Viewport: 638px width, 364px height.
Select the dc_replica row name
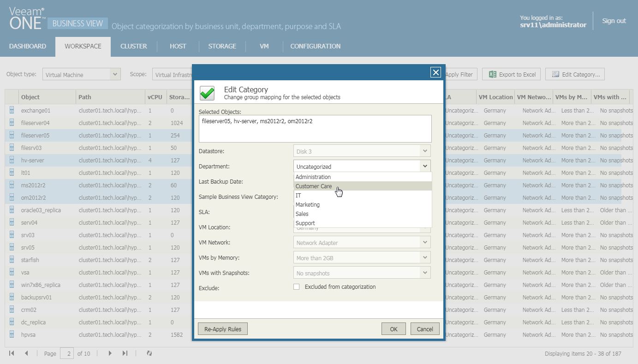click(x=33, y=322)
